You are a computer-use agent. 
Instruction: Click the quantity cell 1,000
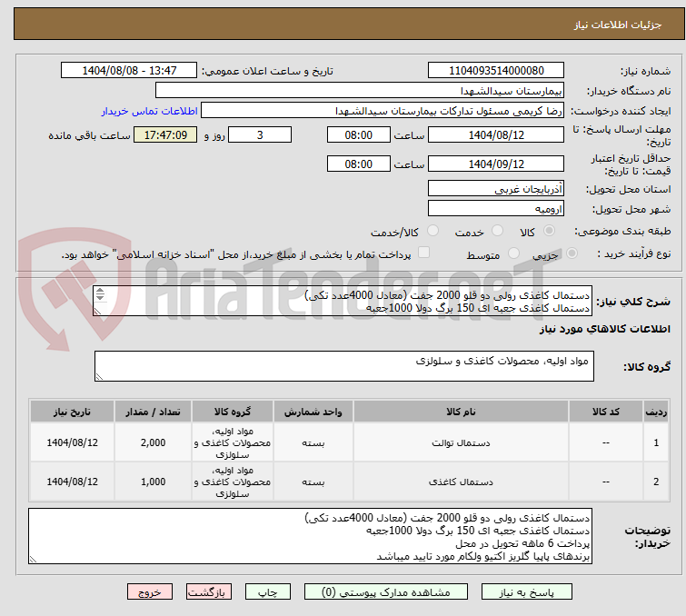[x=154, y=482]
